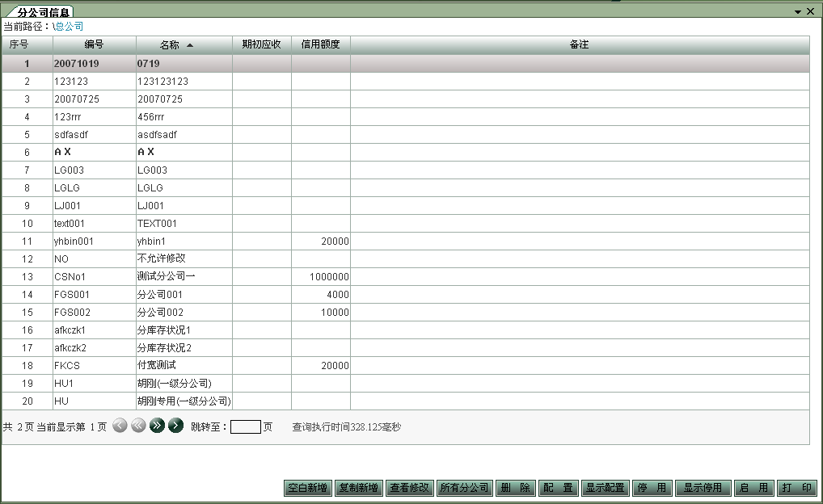Open branch settings via 配置 button
823x504 pixels.
559,488
